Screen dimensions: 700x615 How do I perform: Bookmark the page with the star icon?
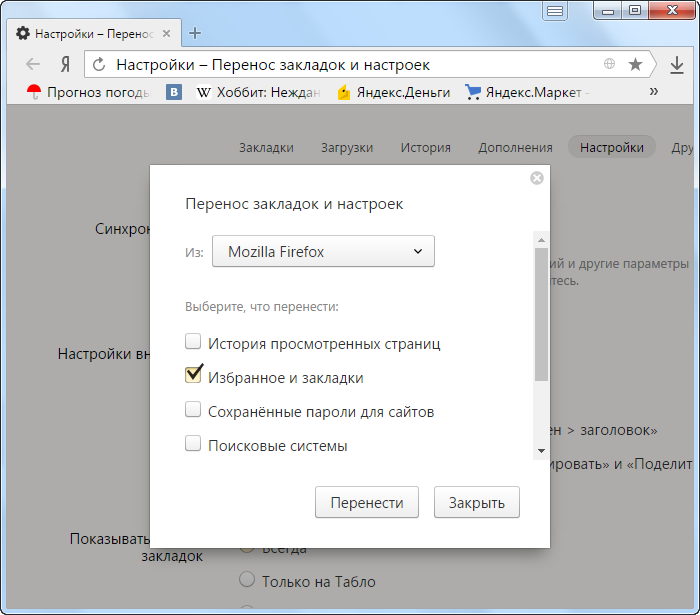pyautogui.click(x=635, y=64)
